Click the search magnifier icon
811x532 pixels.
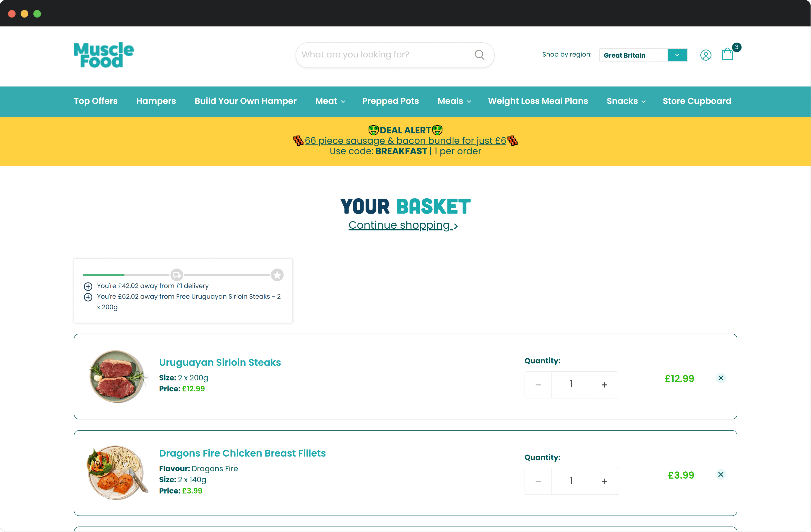click(x=479, y=55)
